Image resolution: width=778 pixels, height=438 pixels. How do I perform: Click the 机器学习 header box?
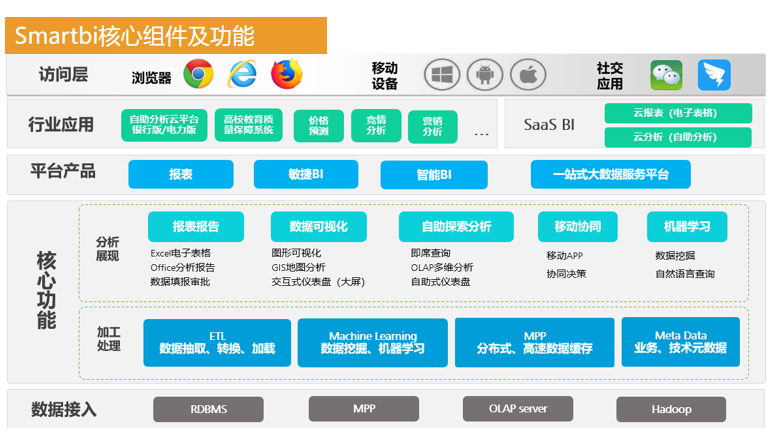pos(687,227)
